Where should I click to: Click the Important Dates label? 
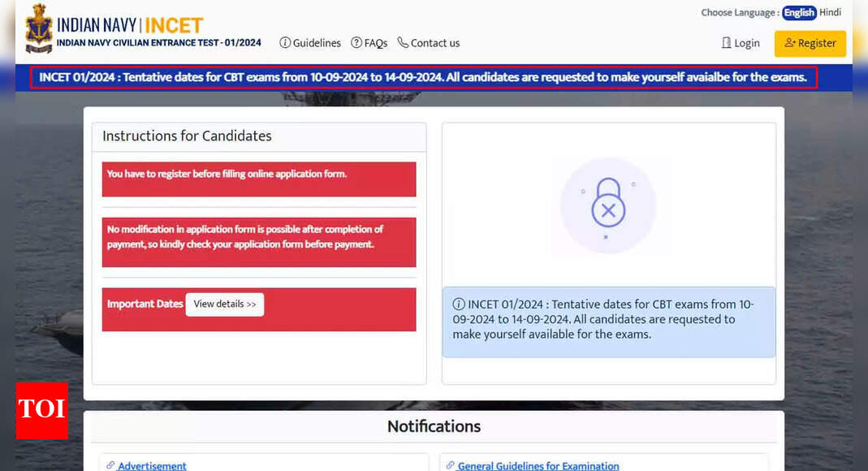(145, 304)
